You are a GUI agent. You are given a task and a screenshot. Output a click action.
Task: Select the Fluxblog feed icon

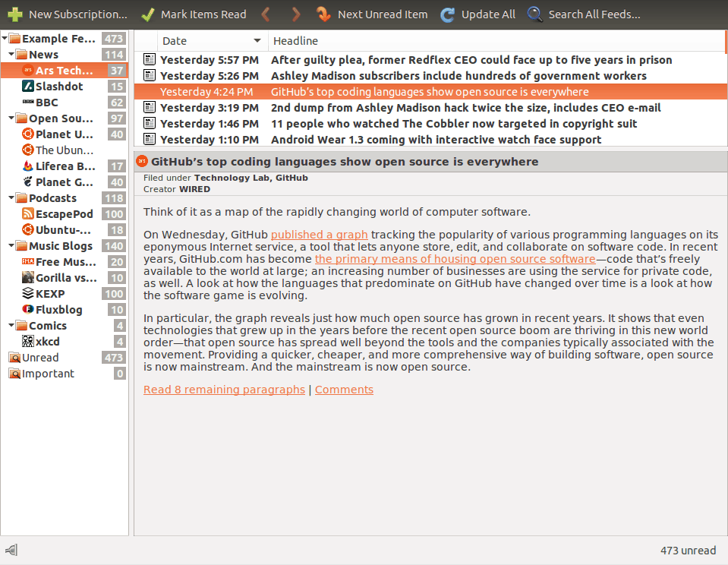click(x=28, y=309)
